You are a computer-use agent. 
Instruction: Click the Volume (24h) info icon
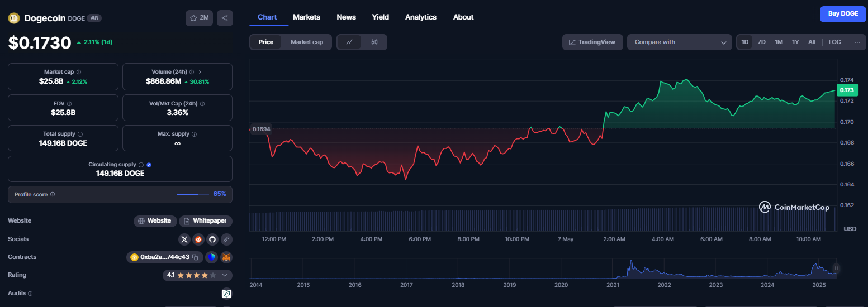(192, 72)
